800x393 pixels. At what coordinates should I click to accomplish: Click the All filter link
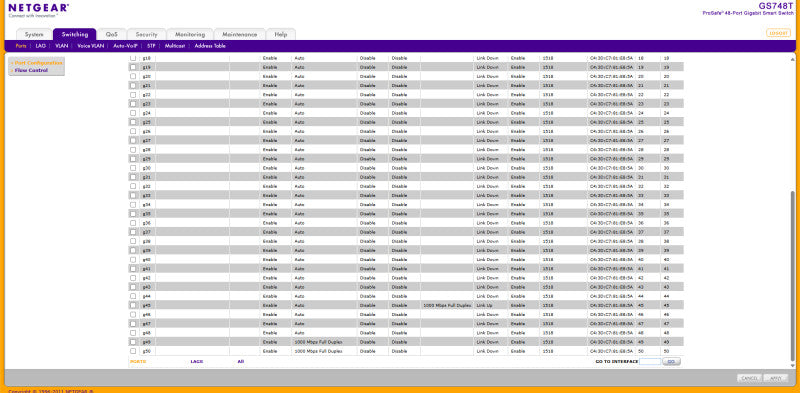[x=240, y=361]
